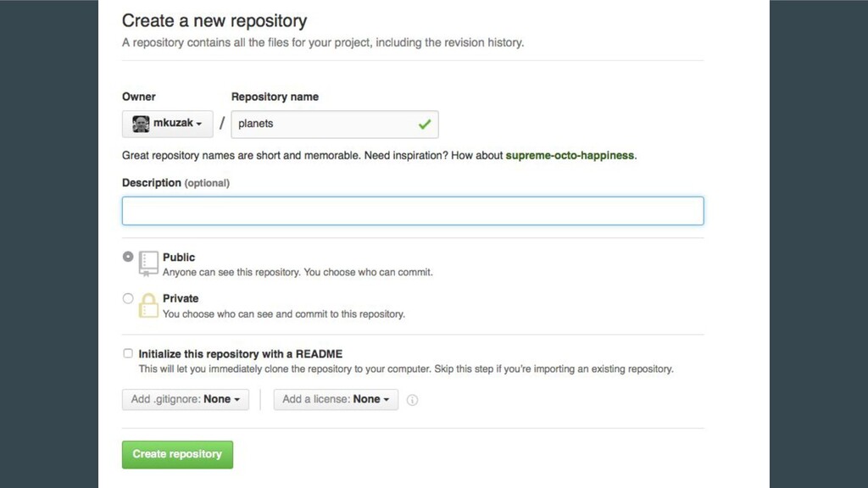
Task: Click the Public option label
Action: [x=179, y=258]
